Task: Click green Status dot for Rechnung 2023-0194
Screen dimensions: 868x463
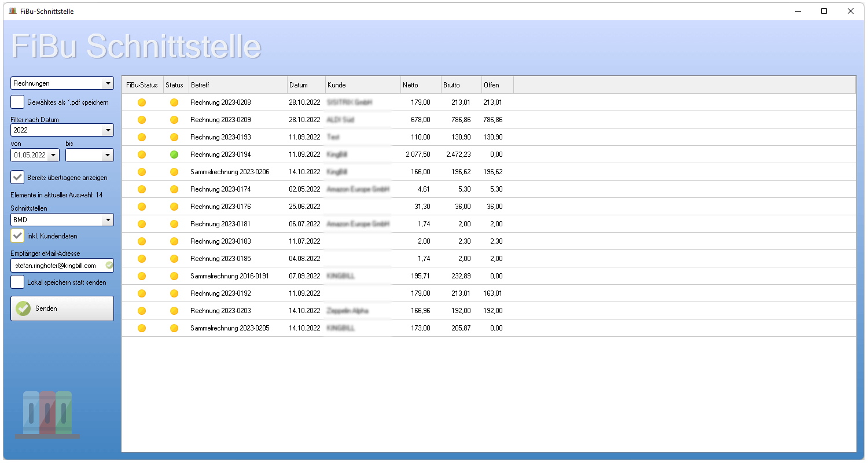Action: pyautogui.click(x=174, y=155)
